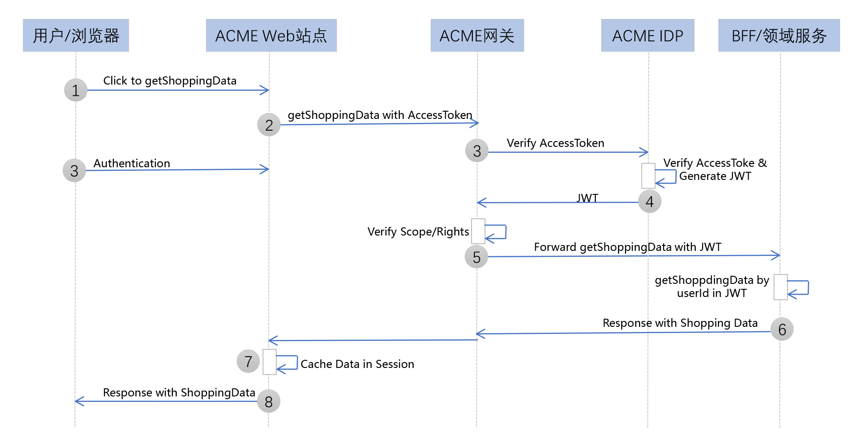Select step 3 circle beside Authentication
Screen dimensions: 868x443
(x=74, y=170)
